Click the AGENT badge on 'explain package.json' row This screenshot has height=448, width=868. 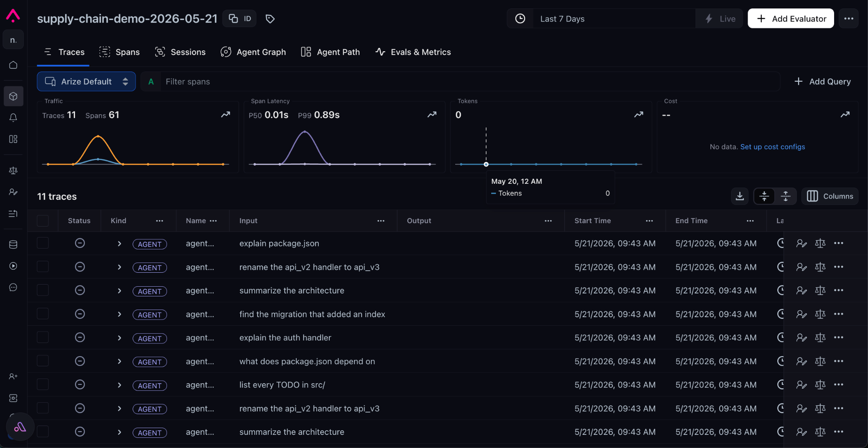[x=150, y=244]
